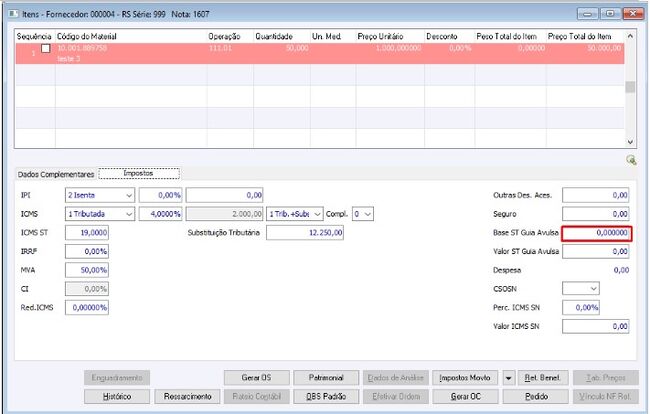The height and width of the screenshot is (414, 650).
Task: Open the Histórico button
Action: coord(117,397)
